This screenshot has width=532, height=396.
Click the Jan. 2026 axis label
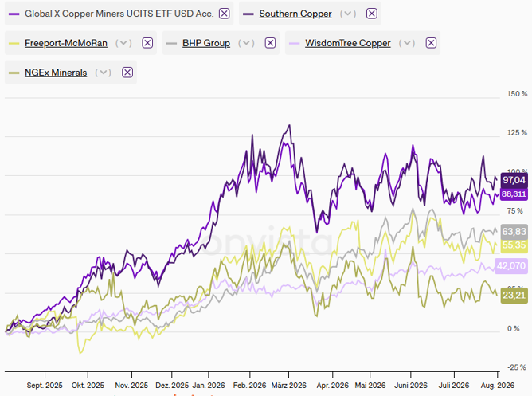click(x=209, y=386)
